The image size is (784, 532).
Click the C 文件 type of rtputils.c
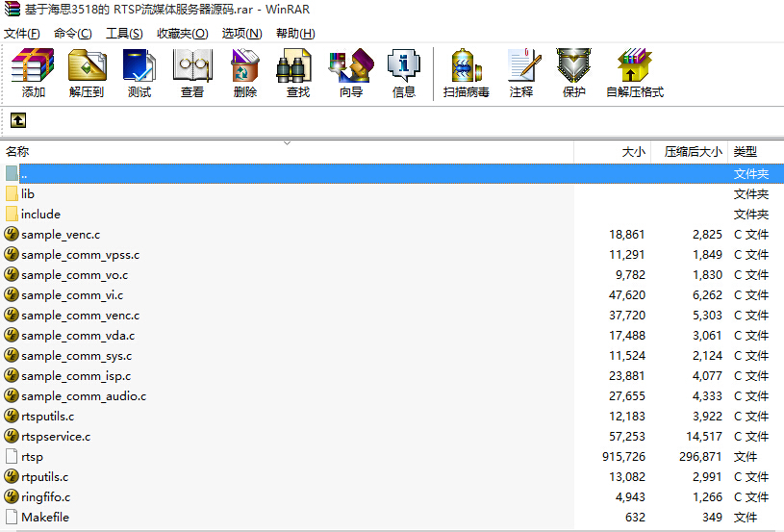coord(750,477)
